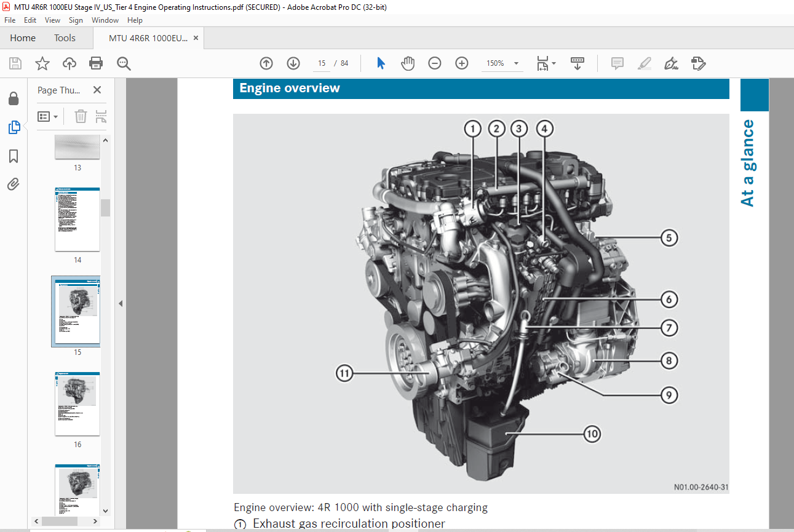794x532 pixels.
Task: Select the arrow Selection tool
Action: click(x=381, y=63)
